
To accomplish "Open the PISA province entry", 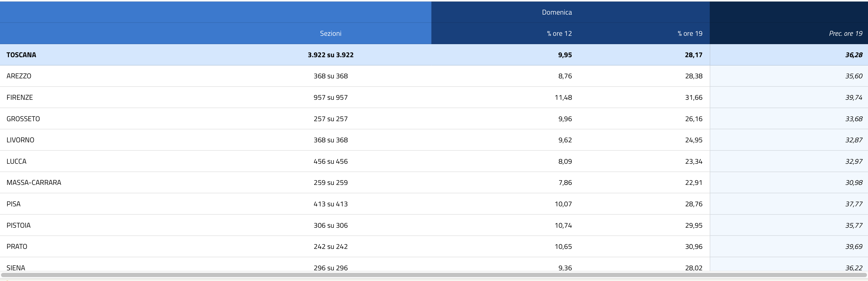I will [x=14, y=204].
